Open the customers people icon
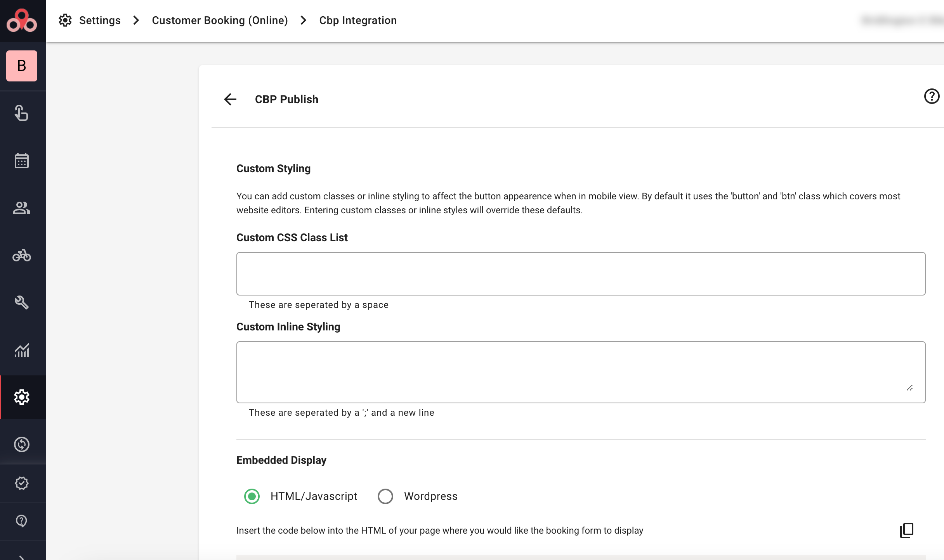The image size is (944, 560). [x=22, y=208]
